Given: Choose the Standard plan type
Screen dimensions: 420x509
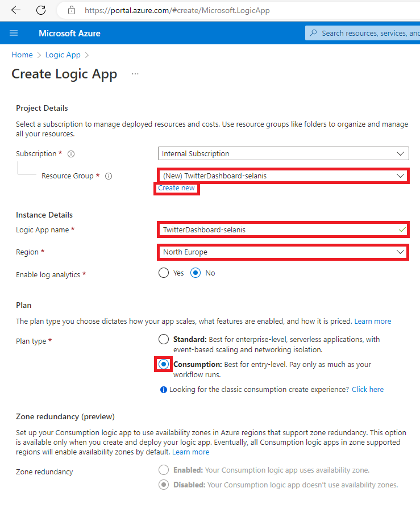Looking at the screenshot, I should click(164, 340).
